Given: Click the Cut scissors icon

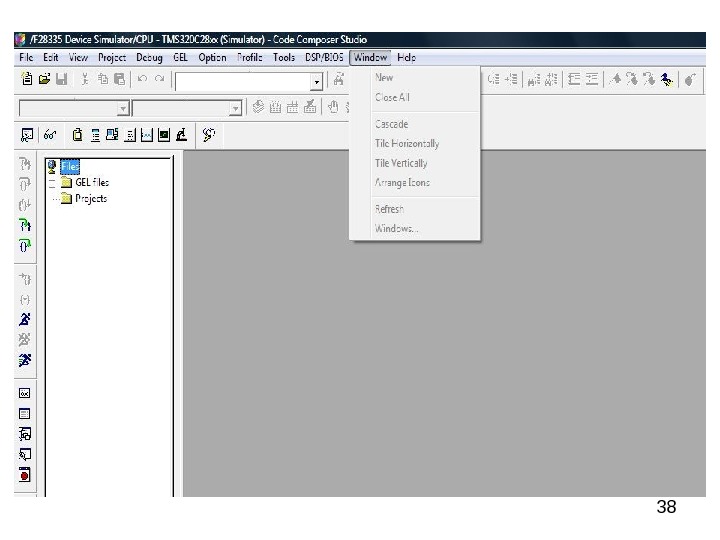Looking at the screenshot, I should click(85, 79).
